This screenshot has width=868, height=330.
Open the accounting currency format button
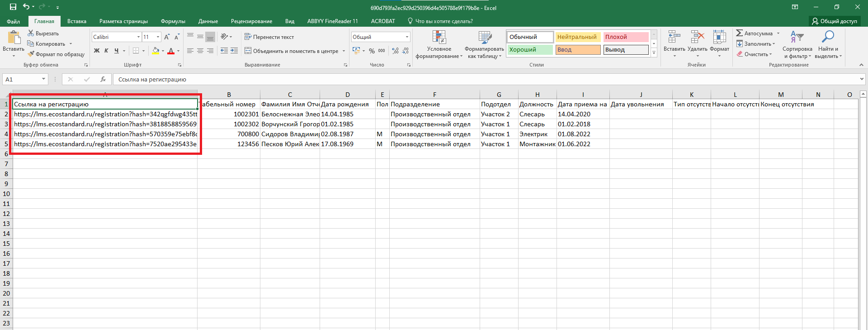356,51
